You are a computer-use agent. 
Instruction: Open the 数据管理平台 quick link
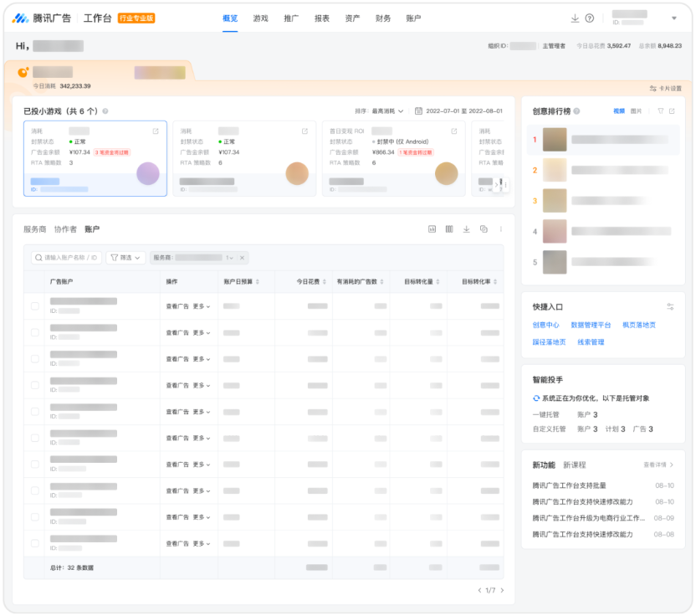(591, 325)
